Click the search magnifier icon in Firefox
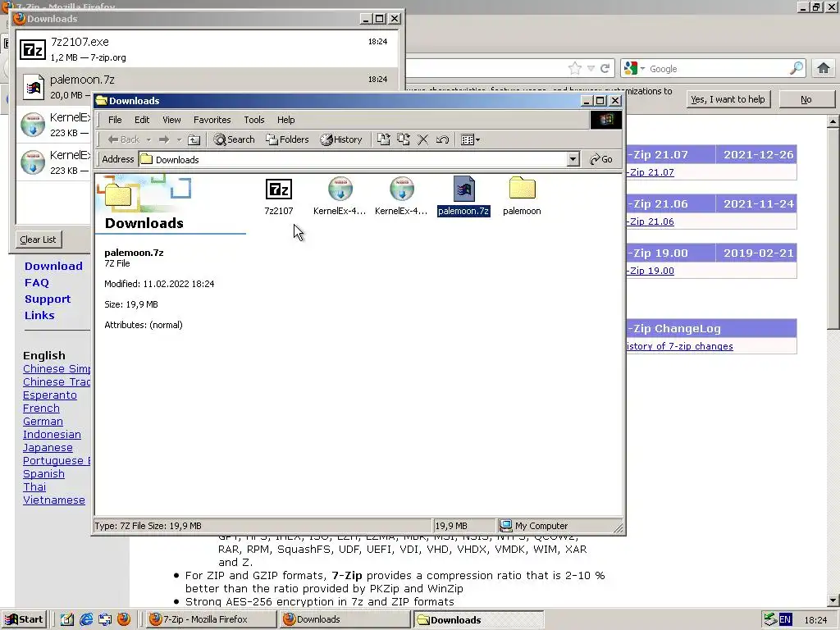840x630 pixels. click(797, 68)
